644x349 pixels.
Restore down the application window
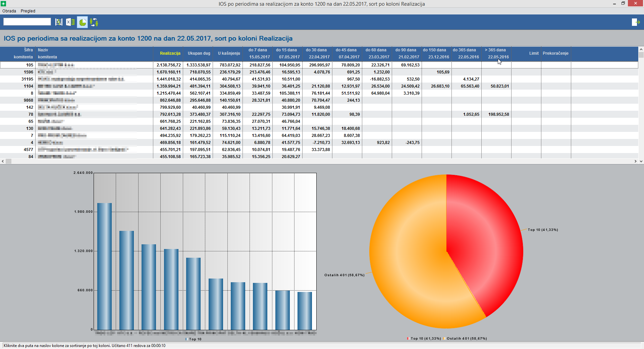[623, 4]
